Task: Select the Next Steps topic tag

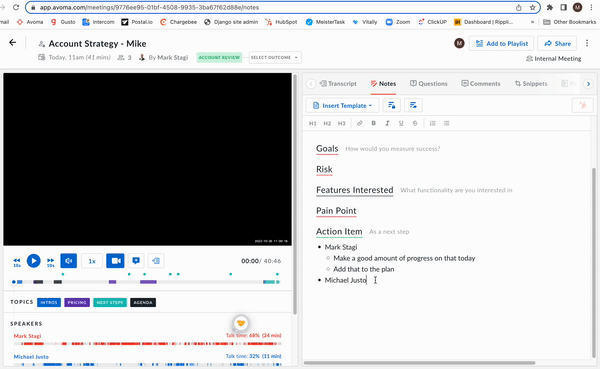Action: point(110,302)
